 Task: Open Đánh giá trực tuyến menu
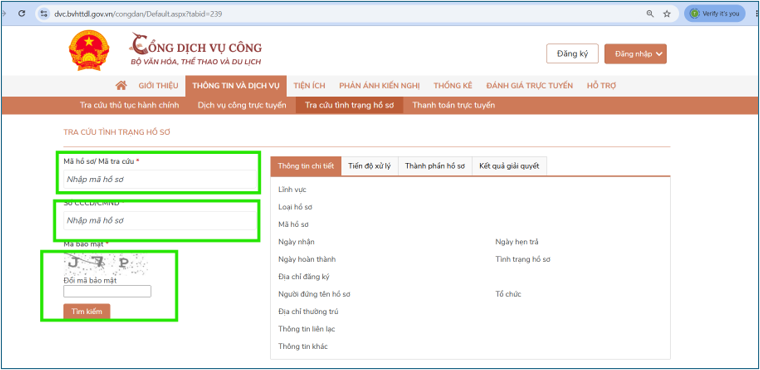530,86
